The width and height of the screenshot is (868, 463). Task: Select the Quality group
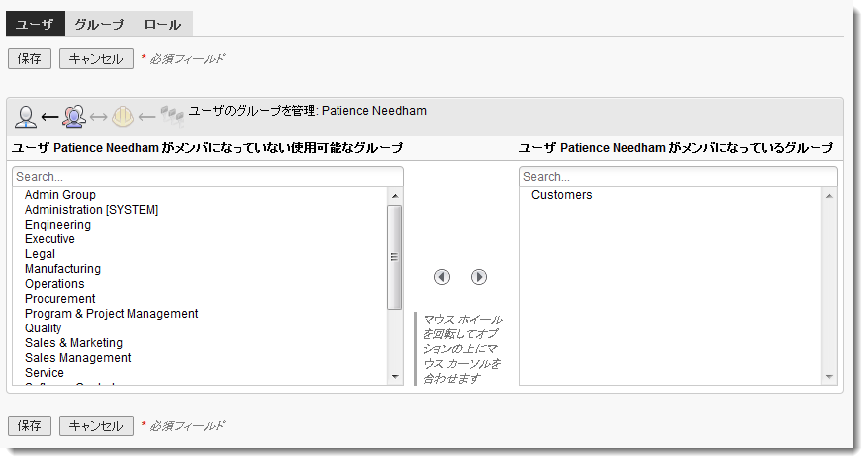(x=44, y=328)
